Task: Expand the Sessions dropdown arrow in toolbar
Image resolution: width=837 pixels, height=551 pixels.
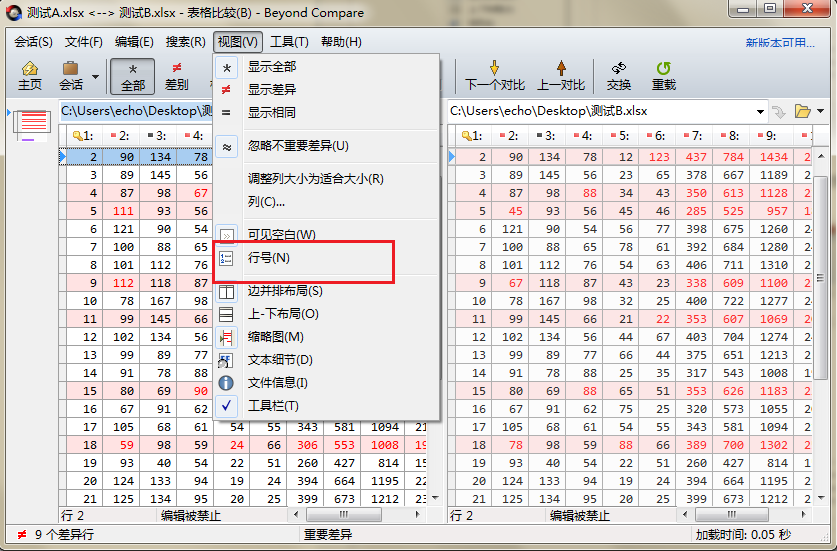Action: pyautogui.click(x=96, y=77)
